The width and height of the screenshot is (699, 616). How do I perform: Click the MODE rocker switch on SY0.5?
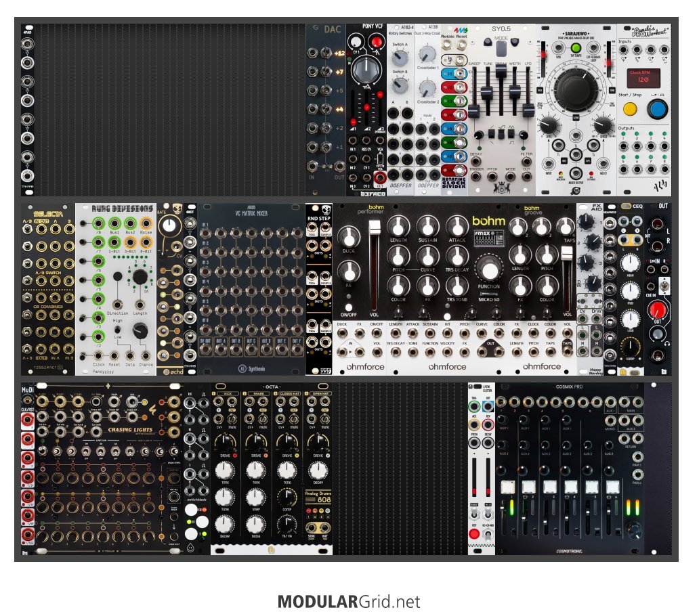pyautogui.click(x=501, y=47)
